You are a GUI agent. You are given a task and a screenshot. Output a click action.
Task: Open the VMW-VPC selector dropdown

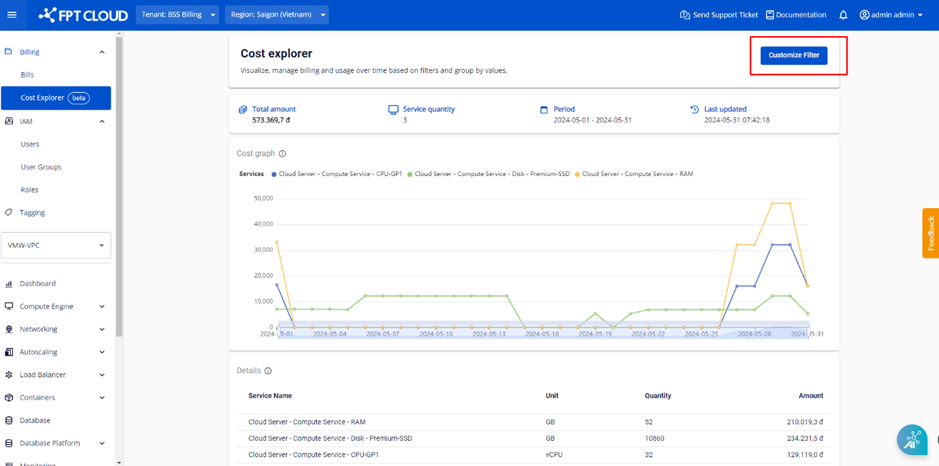click(56, 245)
